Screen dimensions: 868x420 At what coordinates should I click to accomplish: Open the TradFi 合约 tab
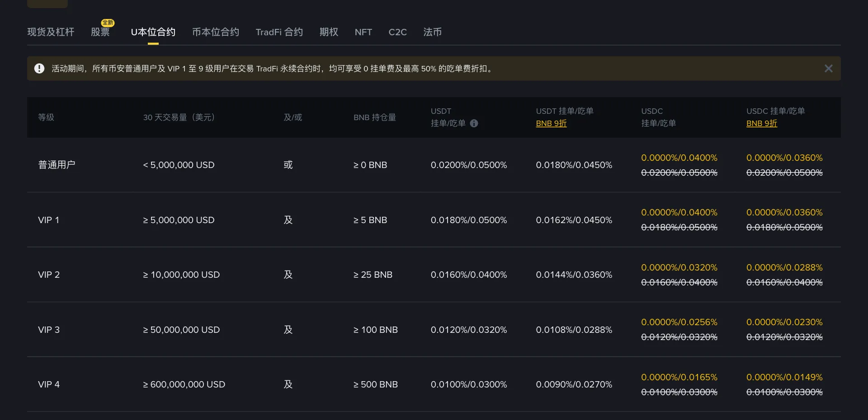[279, 32]
